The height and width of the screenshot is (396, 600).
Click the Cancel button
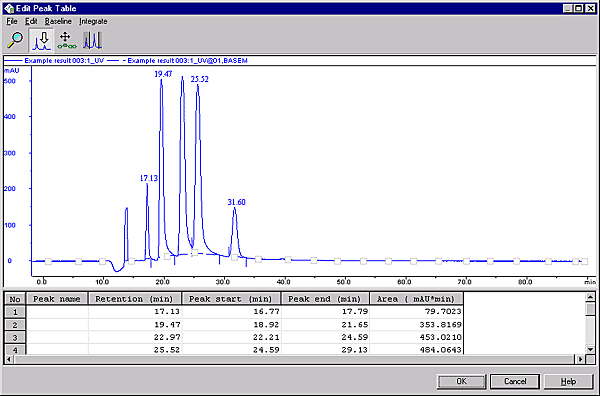coord(515,381)
